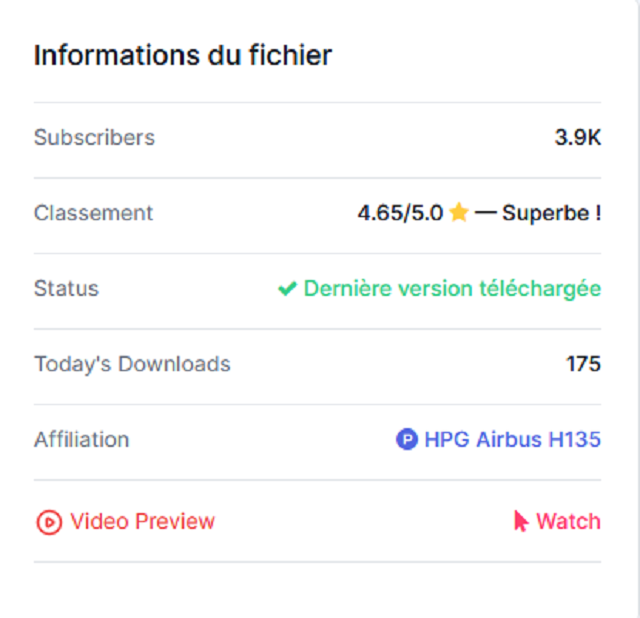
Task: Click the "Informations du fichier" heading
Action: tap(182, 55)
